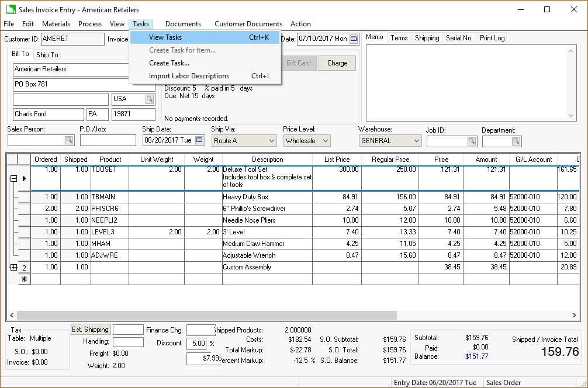Click the grid's horizontal scrollbar
This screenshot has height=388, width=588.
point(205,315)
